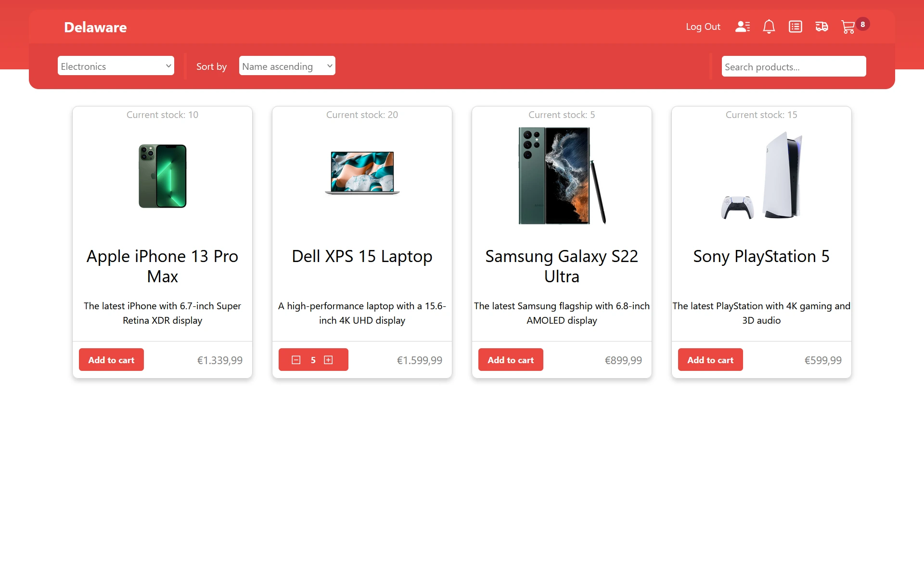This screenshot has width=924, height=578.
Task: Add Apple iPhone 13 Pro Max to cart
Action: (x=111, y=360)
